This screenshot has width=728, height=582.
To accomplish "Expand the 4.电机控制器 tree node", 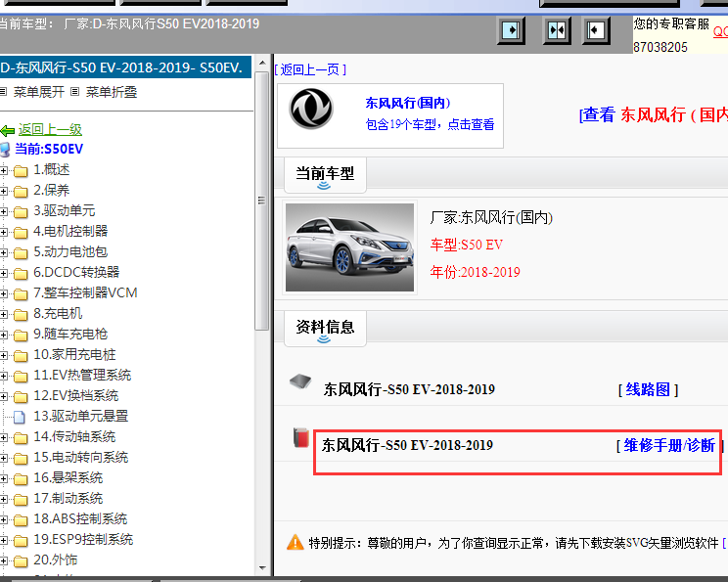I will click(x=4, y=232).
